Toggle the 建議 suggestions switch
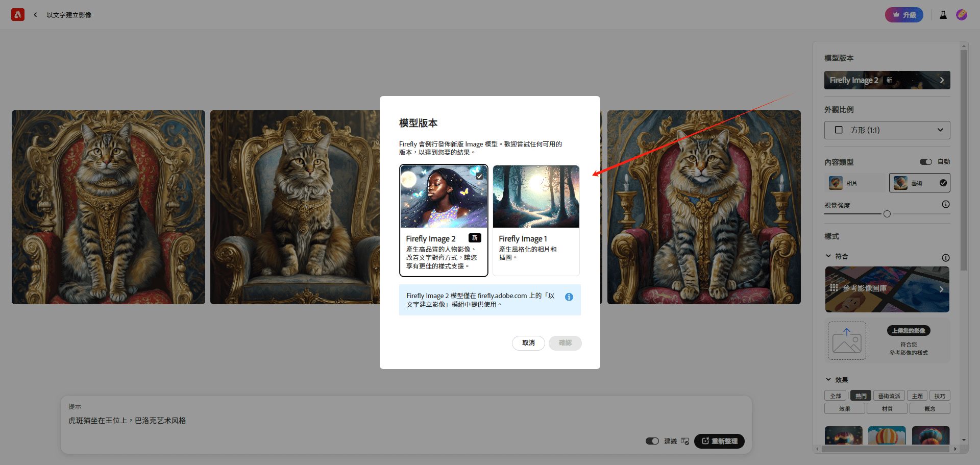 click(x=652, y=441)
